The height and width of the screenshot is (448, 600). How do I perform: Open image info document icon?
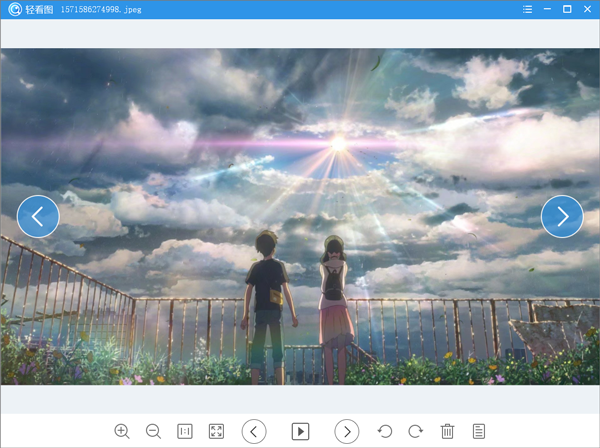(479, 431)
